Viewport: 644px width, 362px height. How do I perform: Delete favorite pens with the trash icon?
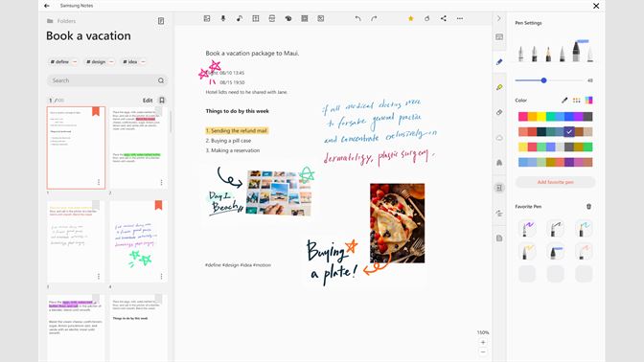click(x=589, y=207)
